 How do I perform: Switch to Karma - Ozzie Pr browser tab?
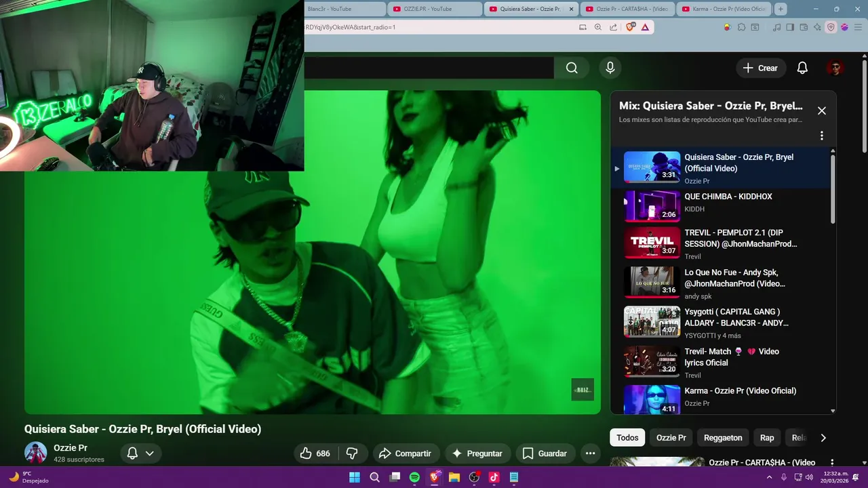(724, 9)
